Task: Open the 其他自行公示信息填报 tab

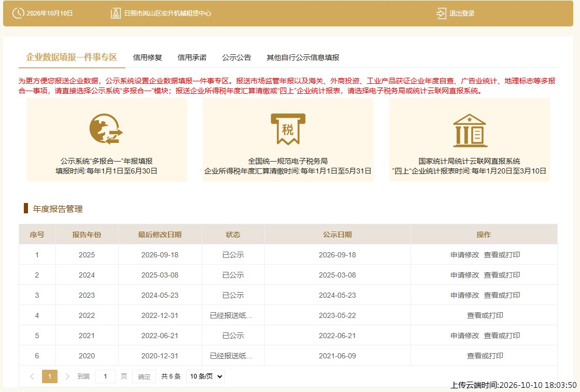Action: click(303, 57)
